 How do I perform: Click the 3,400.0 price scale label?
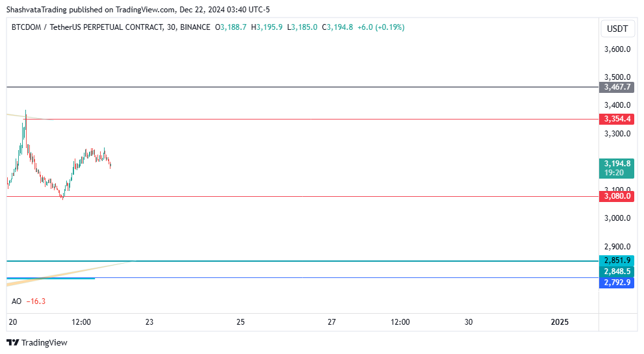tap(617, 105)
